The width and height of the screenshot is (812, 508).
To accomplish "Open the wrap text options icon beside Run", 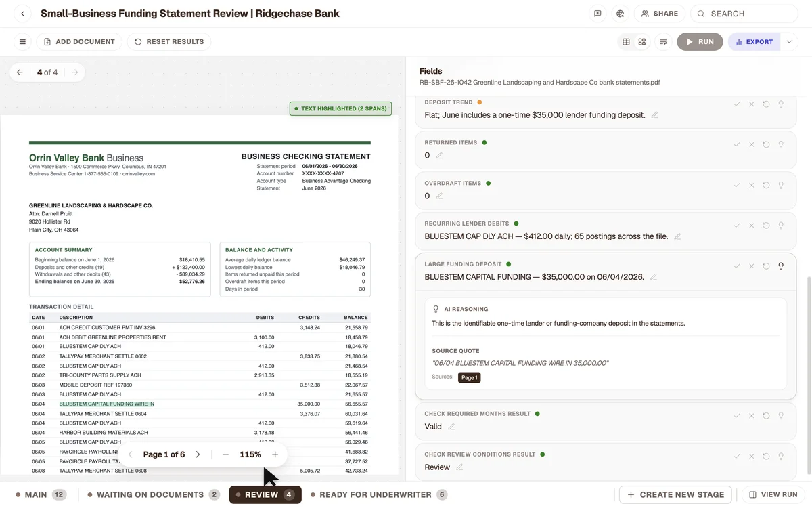I will [x=663, y=42].
